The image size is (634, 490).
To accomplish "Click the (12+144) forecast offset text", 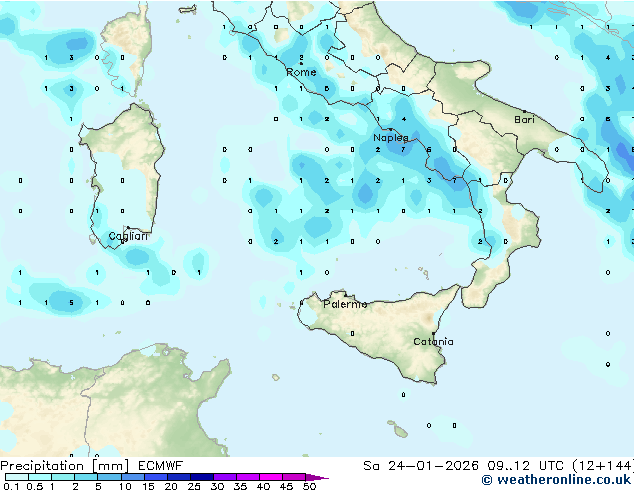I will [603, 466].
